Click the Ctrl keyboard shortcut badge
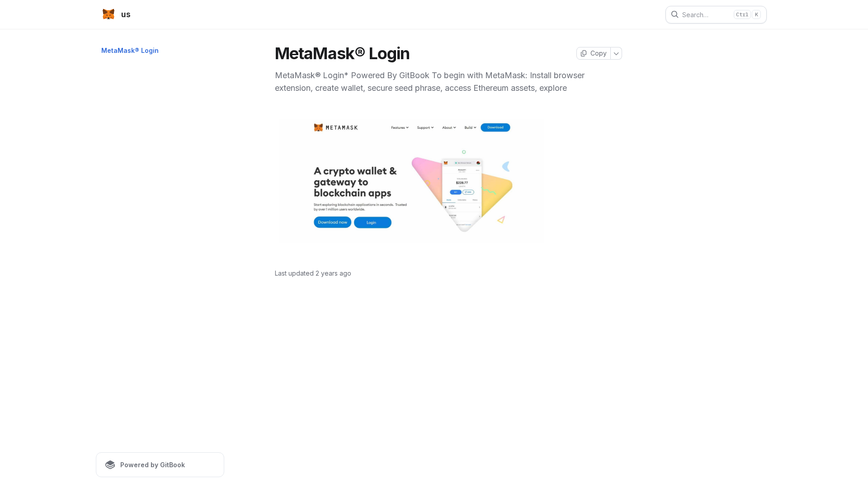This screenshot has height=488, width=868. pyautogui.click(x=742, y=14)
